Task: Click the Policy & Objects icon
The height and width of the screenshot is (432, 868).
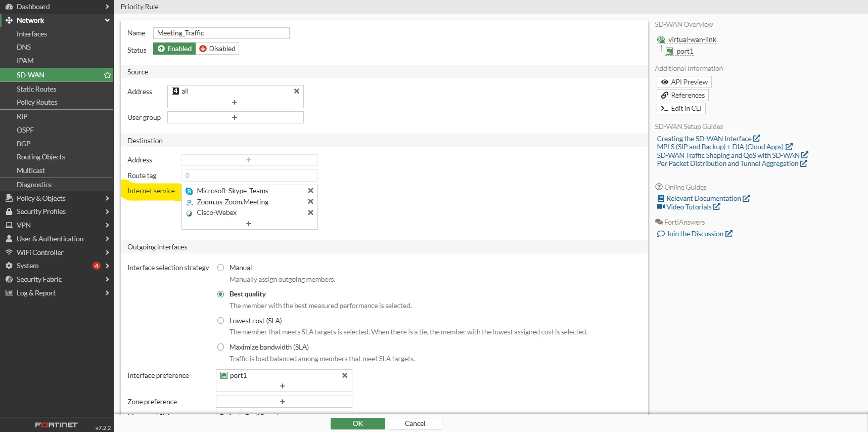Action: (9, 198)
